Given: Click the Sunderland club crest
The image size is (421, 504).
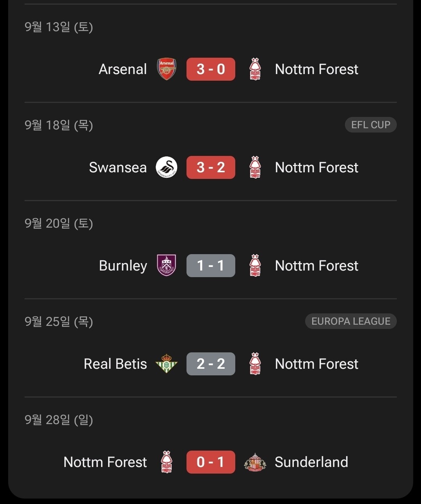Looking at the screenshot, I should (x=255, y=462).
